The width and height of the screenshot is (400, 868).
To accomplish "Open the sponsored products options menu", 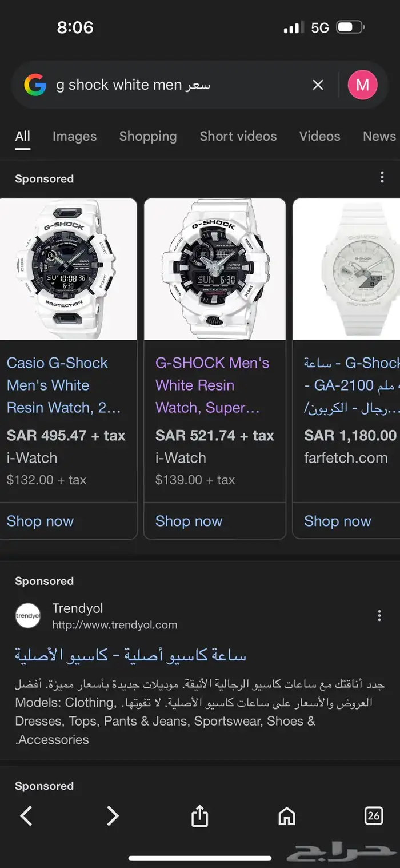I will click(382, 178).
